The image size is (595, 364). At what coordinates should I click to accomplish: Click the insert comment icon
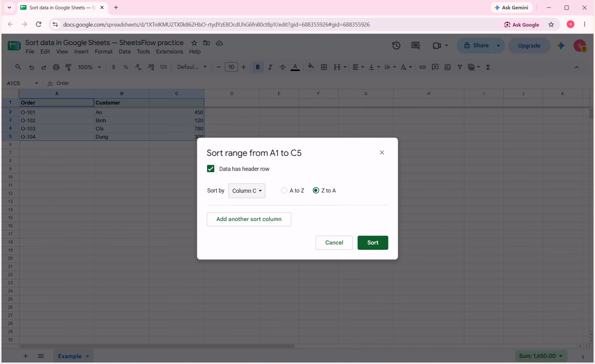435,67
